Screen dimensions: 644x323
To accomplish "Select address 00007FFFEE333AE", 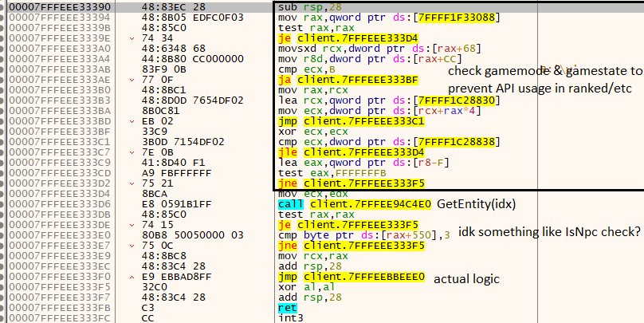I will click(x=60, y=80).
